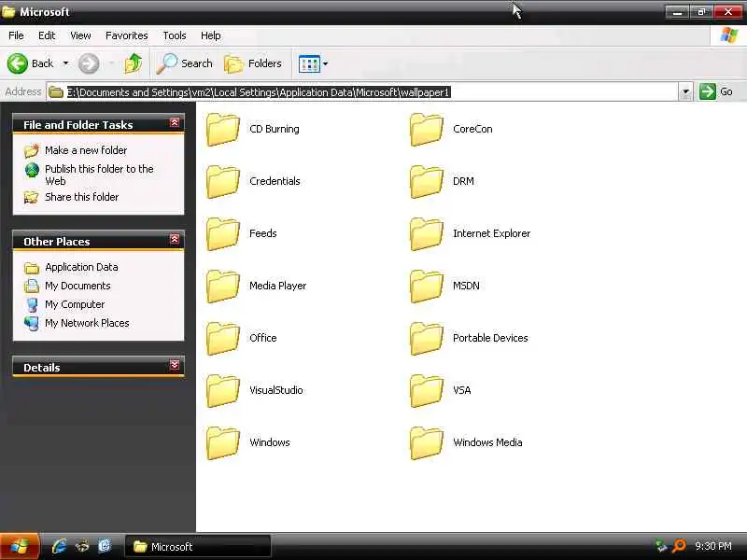Select the Internet Explorer folder icon

[427, 234]
